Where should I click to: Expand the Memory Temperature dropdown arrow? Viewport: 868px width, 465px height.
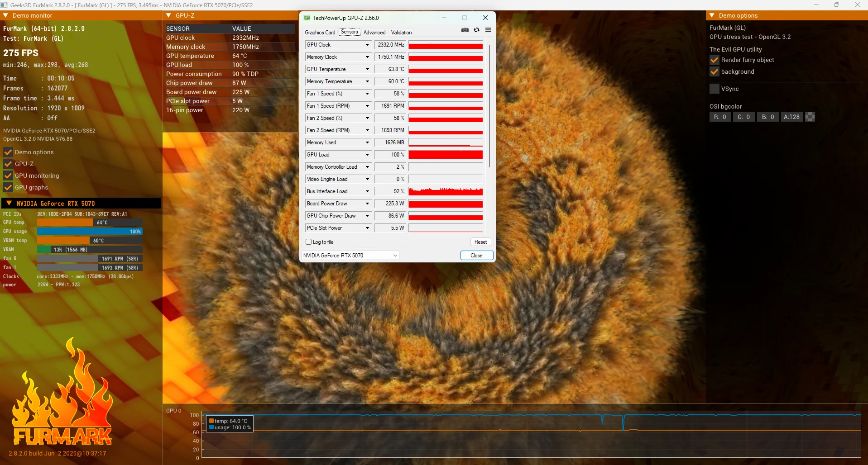pyautogui.click(x=367, y=81)
